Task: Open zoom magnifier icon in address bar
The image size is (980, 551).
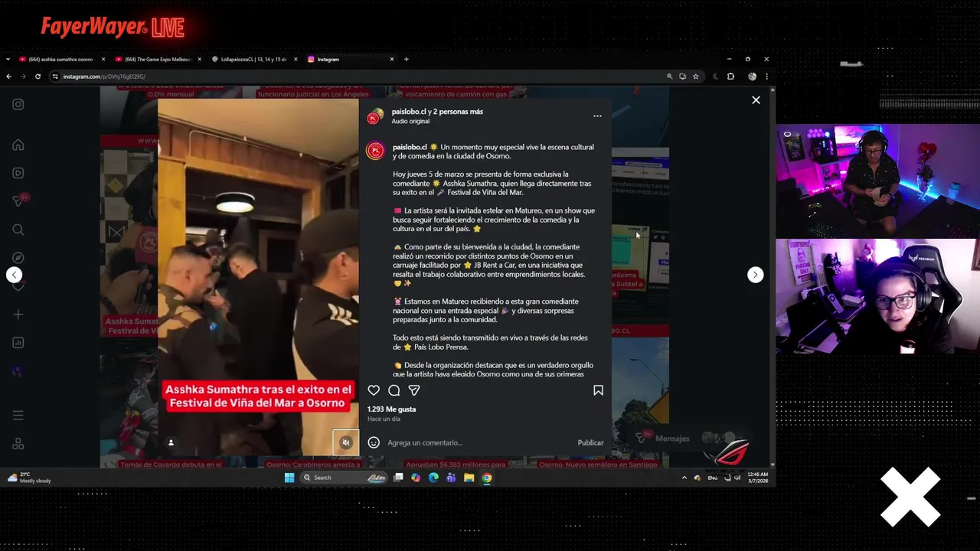Action: point(670,77)
